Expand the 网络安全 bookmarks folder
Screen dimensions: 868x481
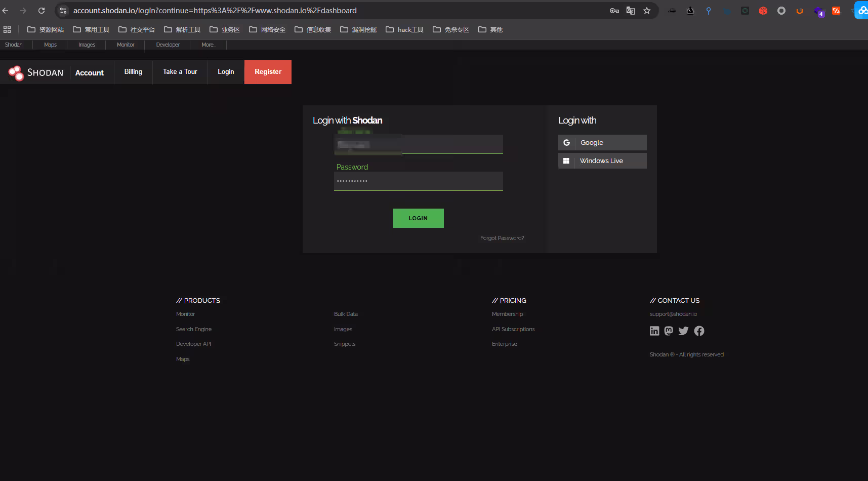267,29
